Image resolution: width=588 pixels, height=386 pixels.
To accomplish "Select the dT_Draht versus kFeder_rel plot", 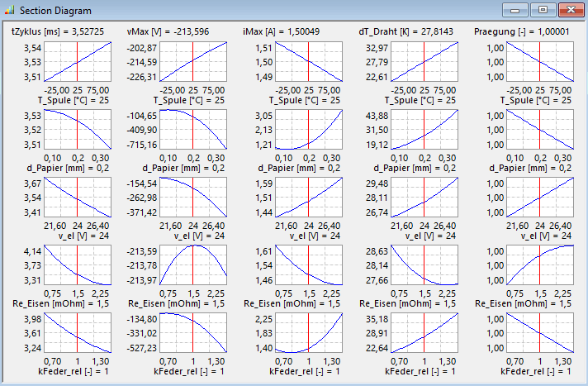I will 424,332.
